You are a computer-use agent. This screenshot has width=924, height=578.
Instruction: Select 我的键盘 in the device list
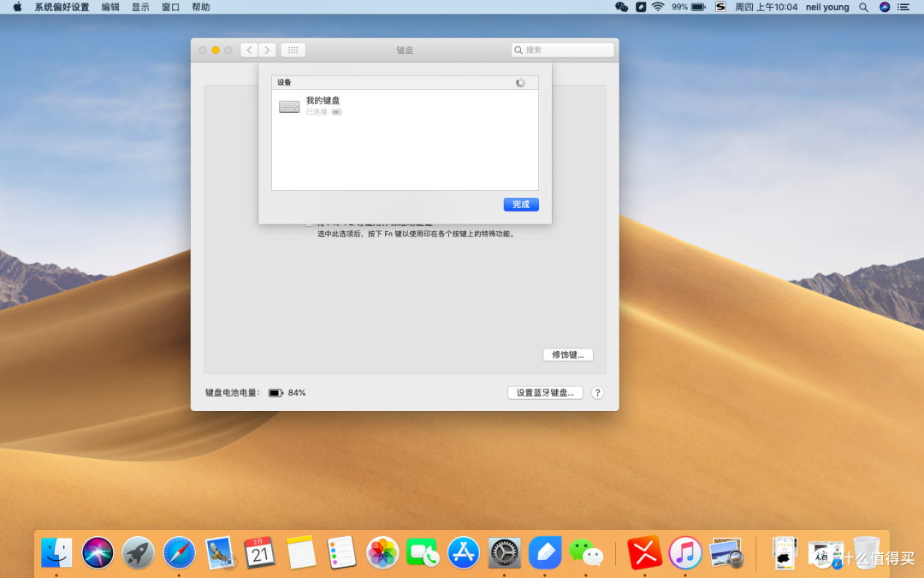pos(405,105)
